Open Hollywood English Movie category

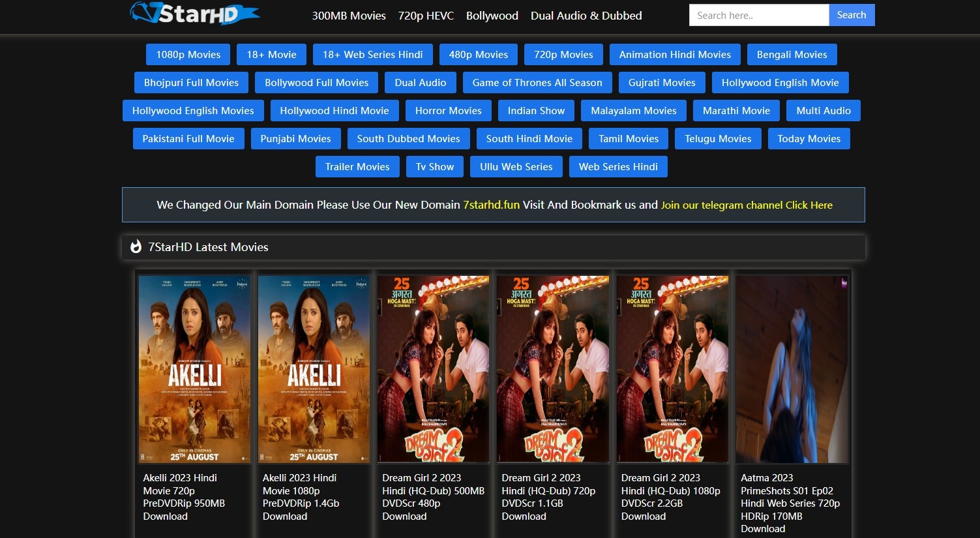point(780,83)
